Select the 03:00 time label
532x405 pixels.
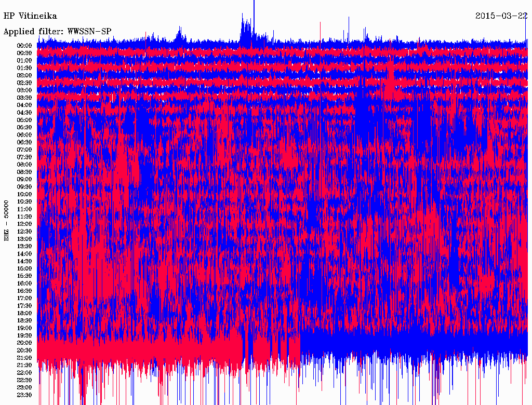click(x=24, y=90)
